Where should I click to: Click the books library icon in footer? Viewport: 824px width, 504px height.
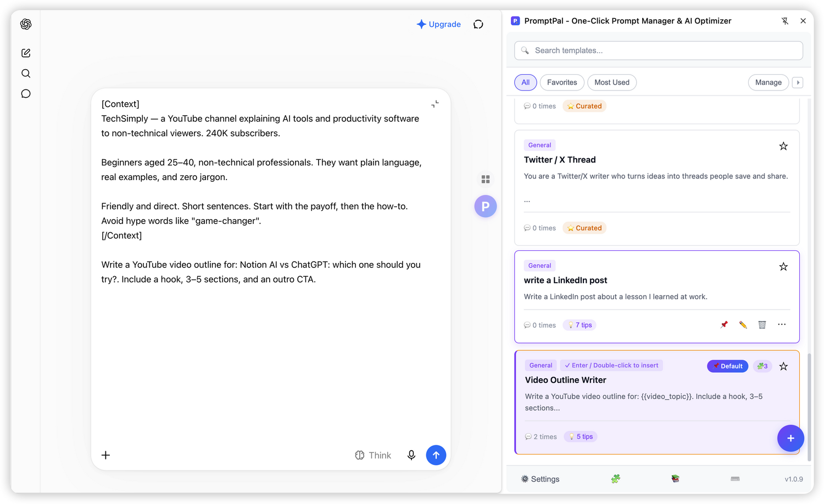point(676,479)
